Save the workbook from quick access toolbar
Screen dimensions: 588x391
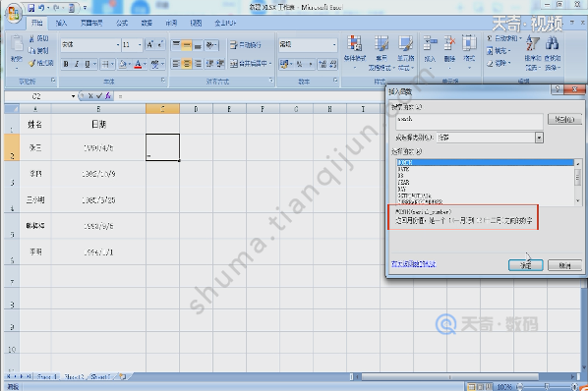[31, 8]
